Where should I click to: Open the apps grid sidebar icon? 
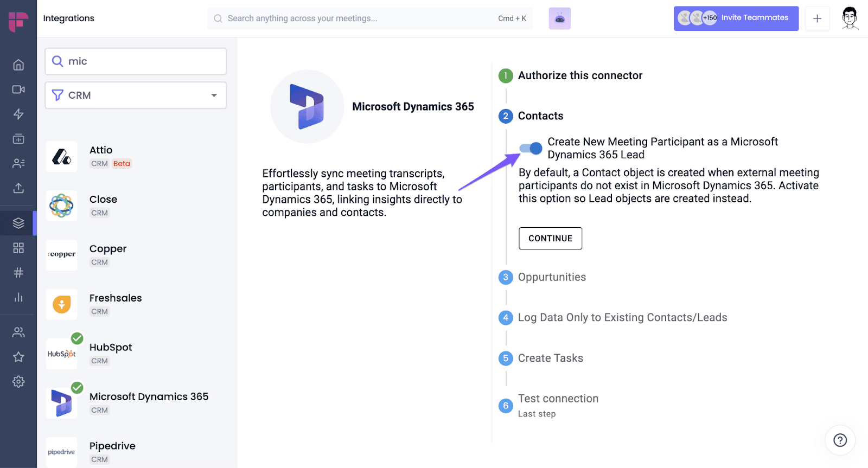click(x=18, y=248)
